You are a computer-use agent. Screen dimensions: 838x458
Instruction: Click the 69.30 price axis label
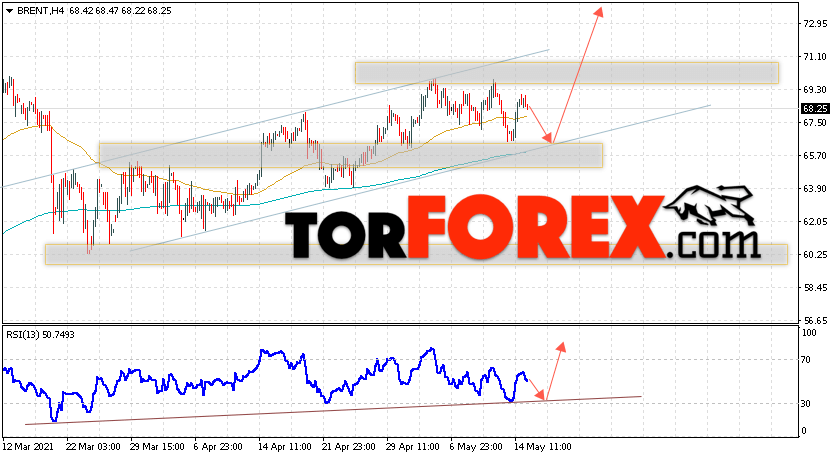(816, 89)
